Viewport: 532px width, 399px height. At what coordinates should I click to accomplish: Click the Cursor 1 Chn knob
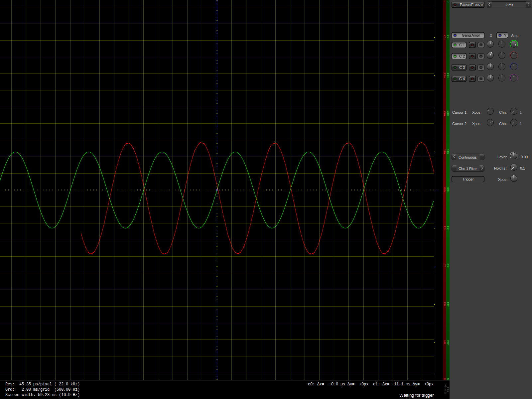tap(514, 111)
